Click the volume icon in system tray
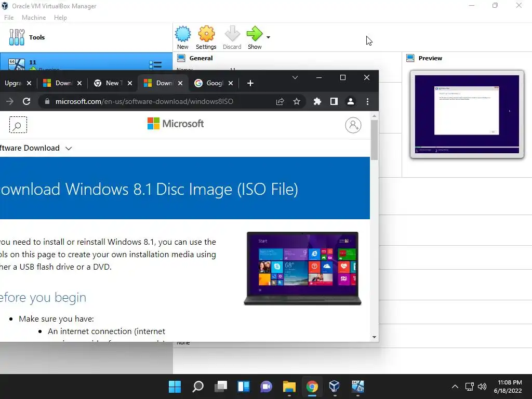This screenshot has width=532, height=399. (x=482, y=387)
